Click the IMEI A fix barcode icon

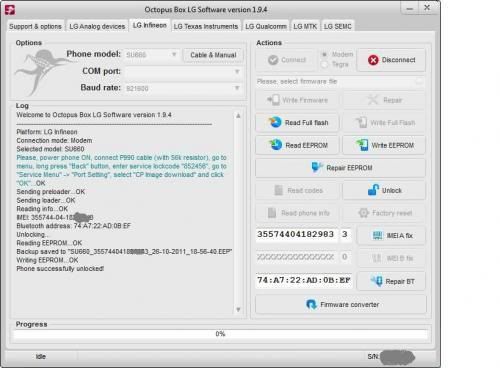[377, 236]
